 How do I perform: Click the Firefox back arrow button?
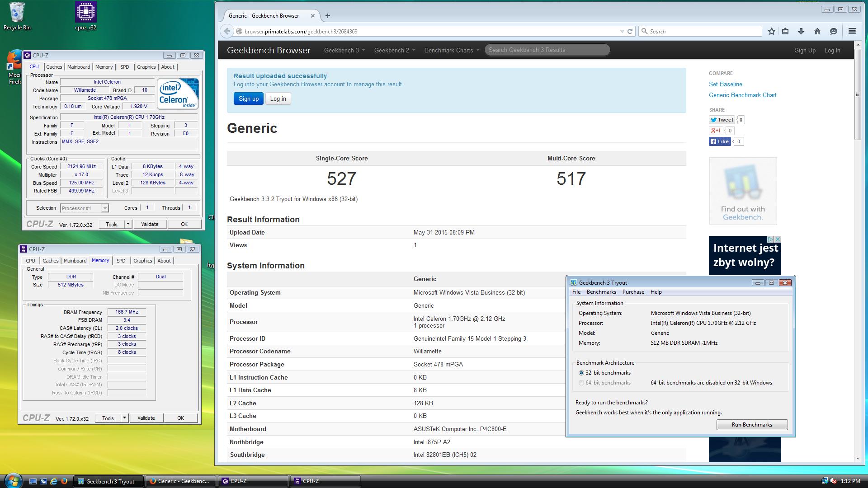pos(227,31)
